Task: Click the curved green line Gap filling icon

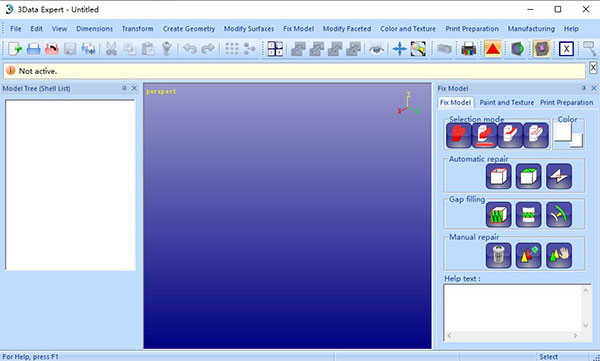Action: [559, 214]
